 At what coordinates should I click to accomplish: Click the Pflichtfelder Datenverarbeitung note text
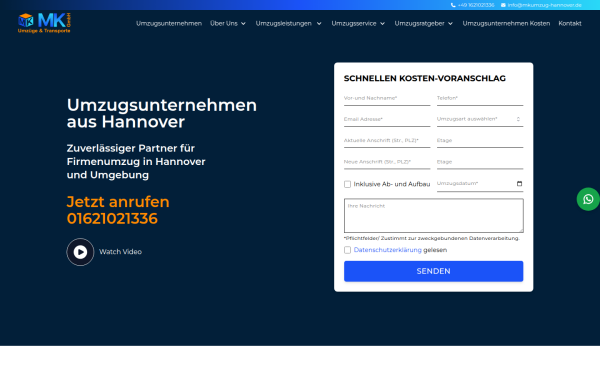(432, 238)
